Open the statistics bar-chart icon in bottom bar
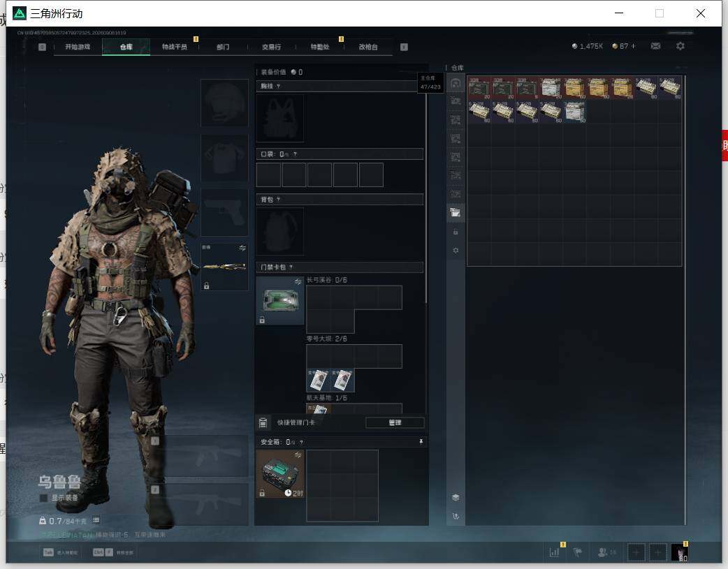 point(554,552)
